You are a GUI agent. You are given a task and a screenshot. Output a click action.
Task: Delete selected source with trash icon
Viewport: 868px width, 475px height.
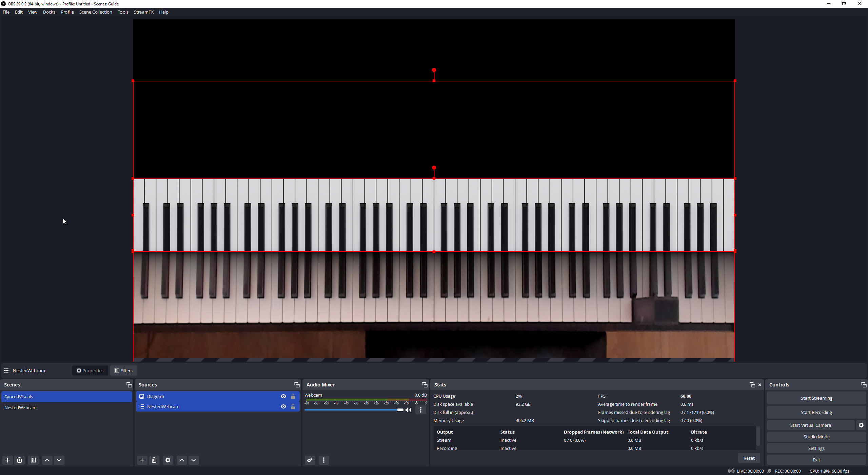[154, 460]
